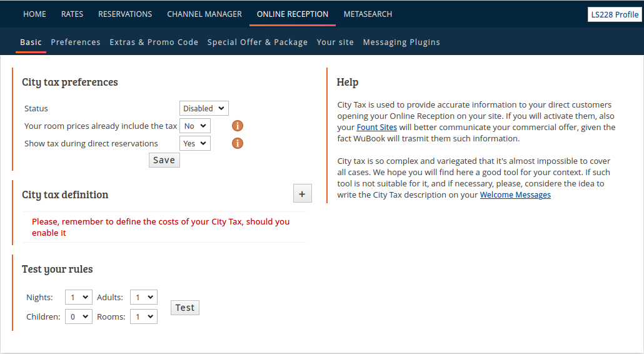
Task: Select the ONLINE RECEPTION menu
Action: point(293,14)
